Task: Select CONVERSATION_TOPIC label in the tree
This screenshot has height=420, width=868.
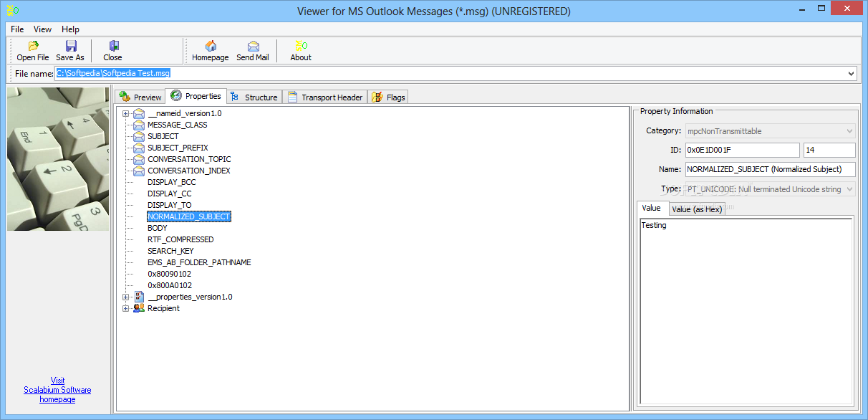Action: tap(189, 159)
